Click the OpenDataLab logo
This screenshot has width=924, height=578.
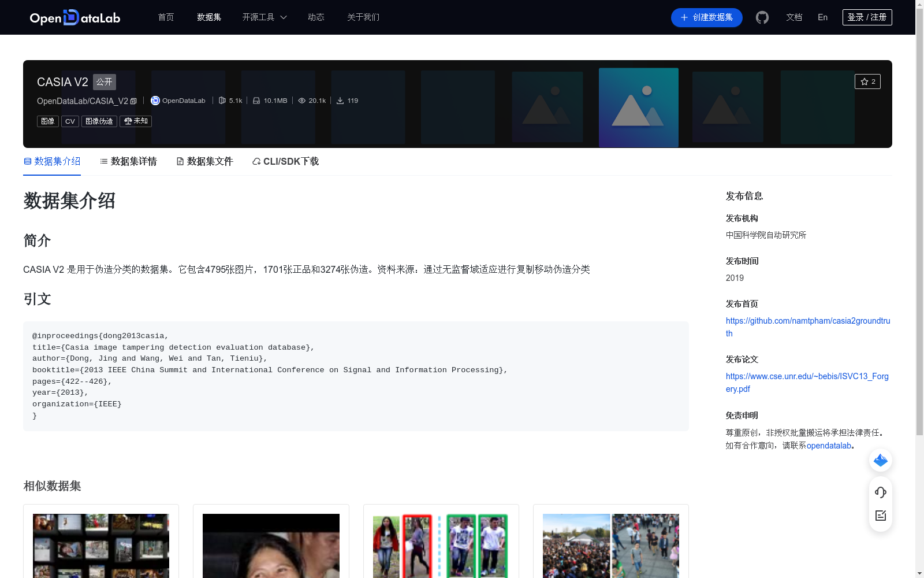click(x=75, y=17)
